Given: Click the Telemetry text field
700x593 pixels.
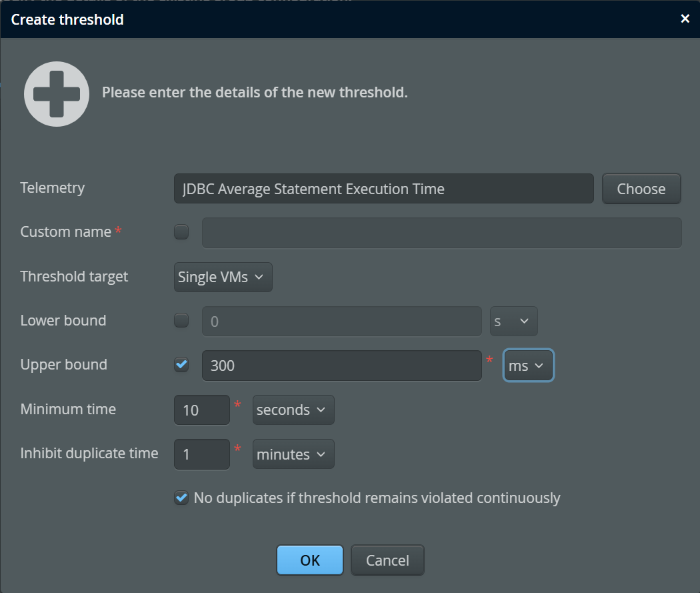Looking at the screenshot, I should pyautogui.click(x=383, y=189).
